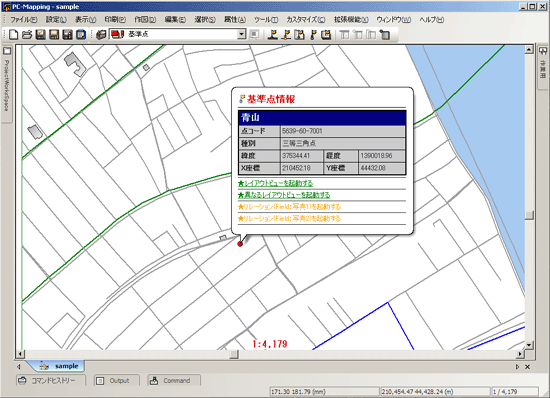The height and width of the screenshot is (398, 550).
Task: Close the sample tab with the X button
Action: 527,366
